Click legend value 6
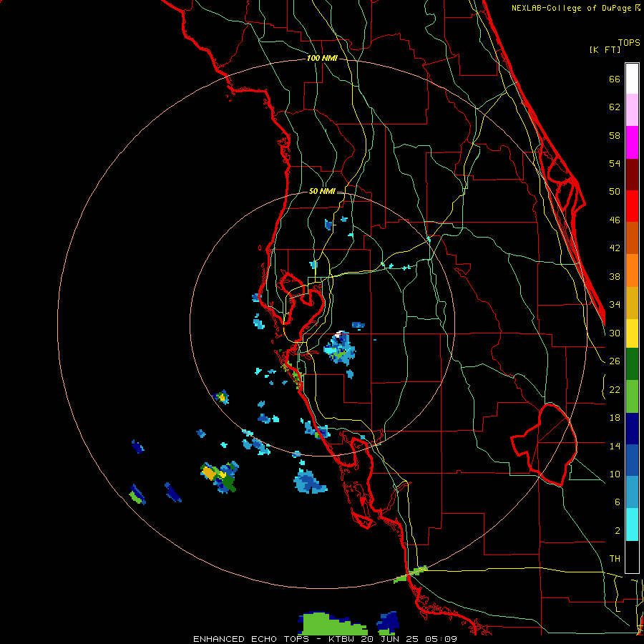The image size is (644, 644). (x=618, y=502)
